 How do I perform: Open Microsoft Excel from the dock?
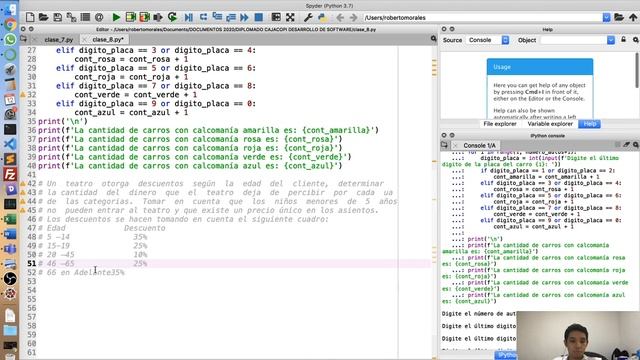click(x=10, y=219)
